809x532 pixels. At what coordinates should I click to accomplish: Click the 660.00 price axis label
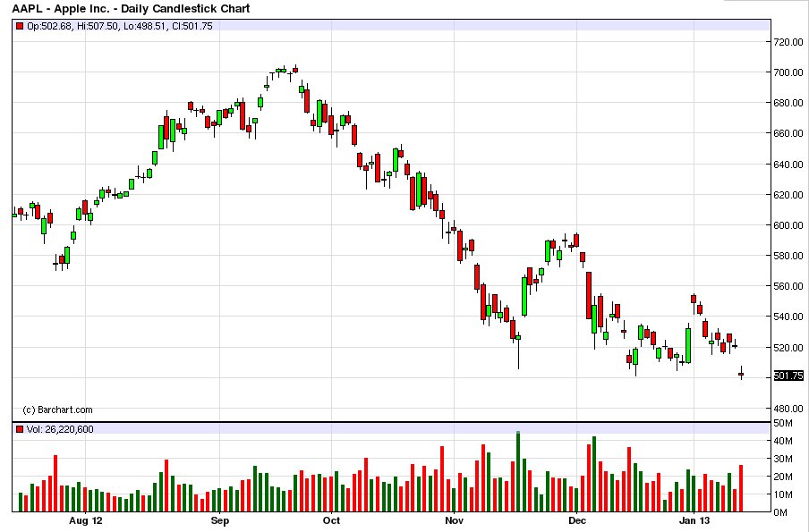788,133
